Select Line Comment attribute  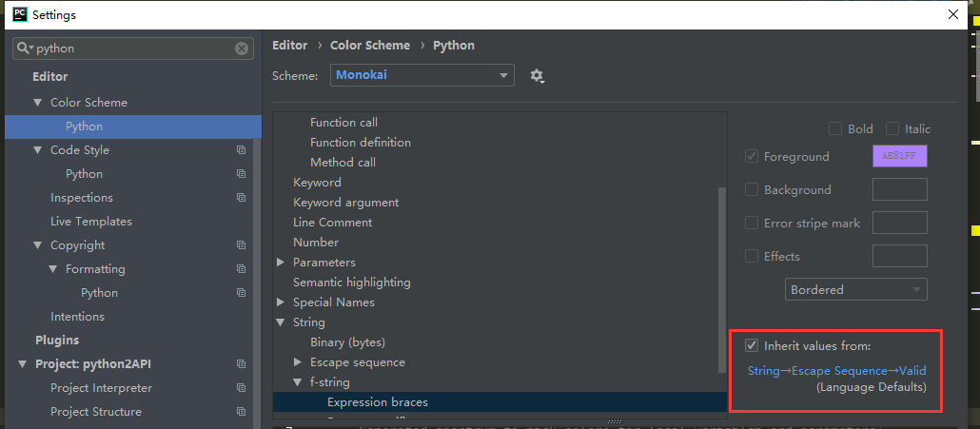click(332, 223)
